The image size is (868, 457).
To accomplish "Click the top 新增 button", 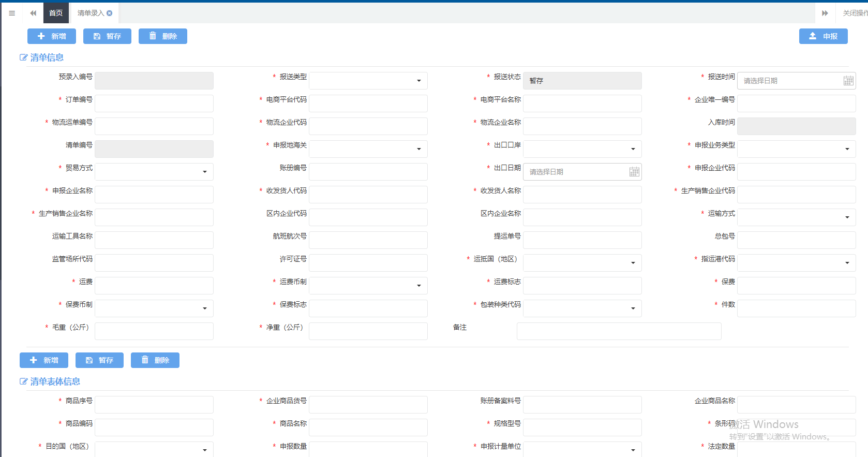I will point(52,36).
